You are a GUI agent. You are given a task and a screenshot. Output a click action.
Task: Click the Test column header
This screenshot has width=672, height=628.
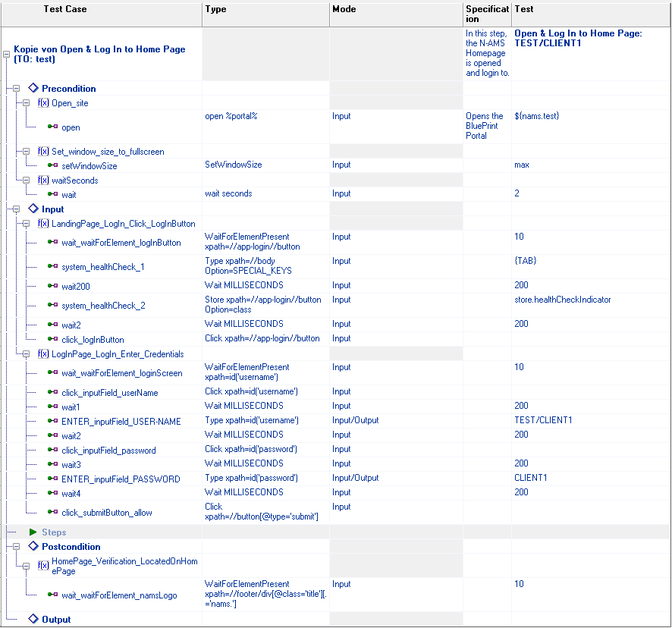coord(591,14)
